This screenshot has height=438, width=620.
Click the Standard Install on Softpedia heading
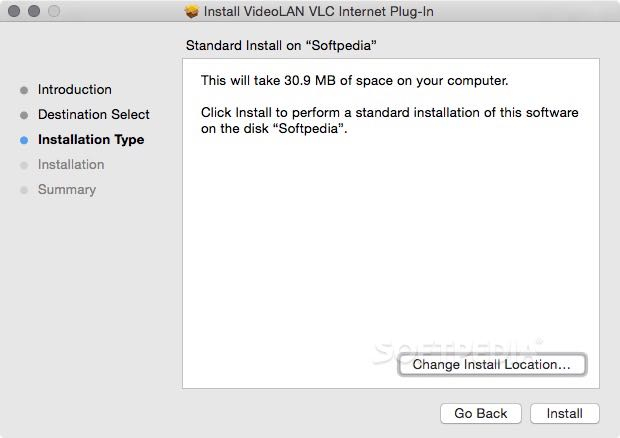tap(281, 45)
